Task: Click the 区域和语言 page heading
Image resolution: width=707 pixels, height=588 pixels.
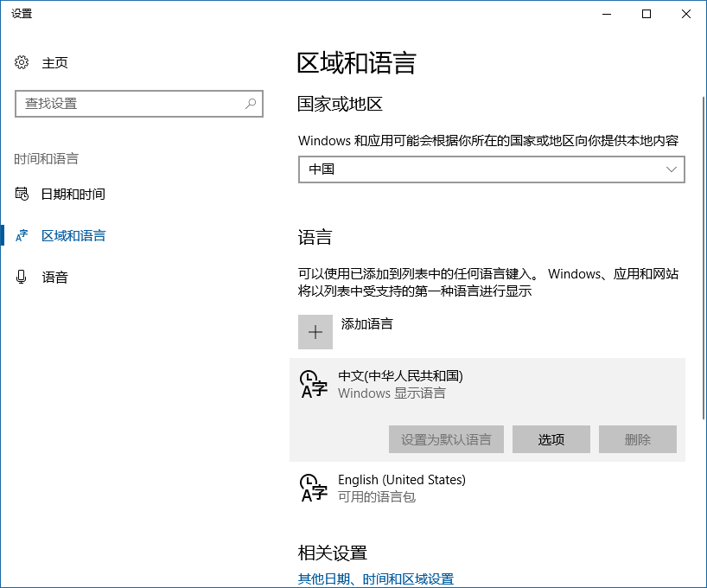Action: (356, 63)
